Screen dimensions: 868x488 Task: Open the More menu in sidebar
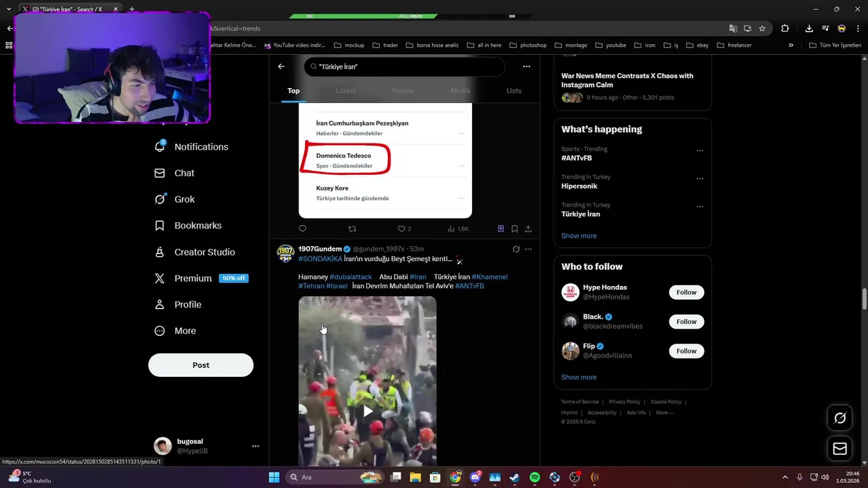pos(176,331)
